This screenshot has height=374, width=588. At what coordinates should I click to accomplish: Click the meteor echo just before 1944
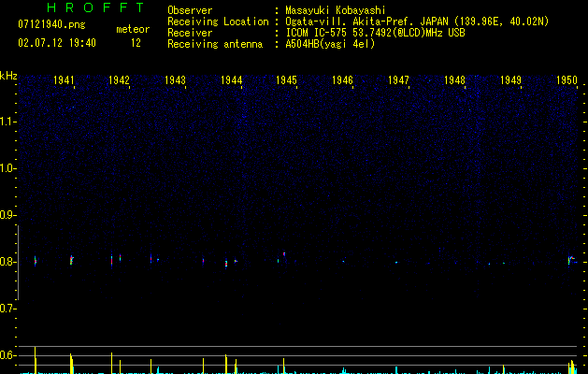[x=226, y=263]
